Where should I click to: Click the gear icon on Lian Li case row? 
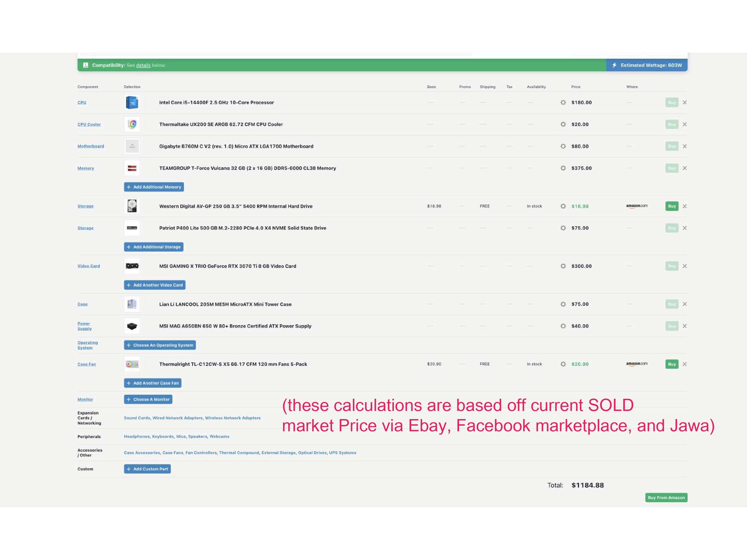point(563,304)
